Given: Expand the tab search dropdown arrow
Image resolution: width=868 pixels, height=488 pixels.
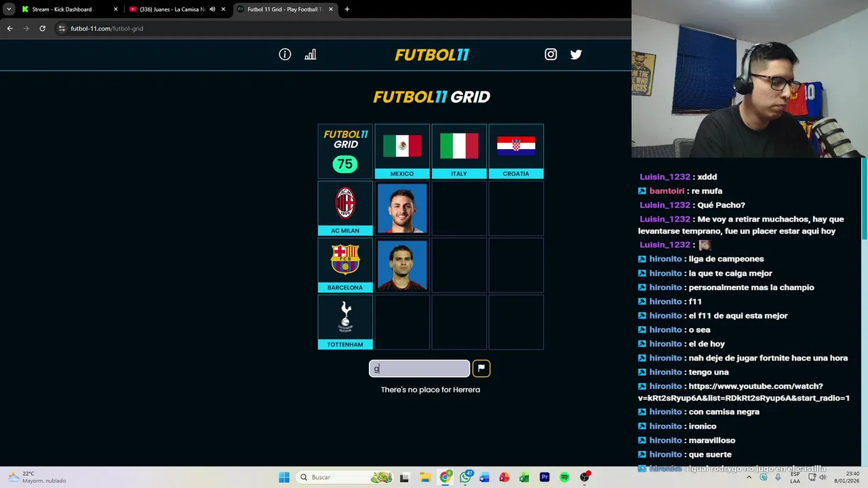Looking at the screenshot, I should click(9, 9).
